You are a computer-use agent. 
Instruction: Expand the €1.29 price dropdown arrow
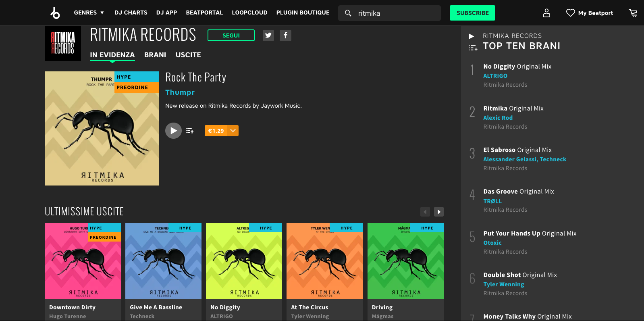(233, 131)
